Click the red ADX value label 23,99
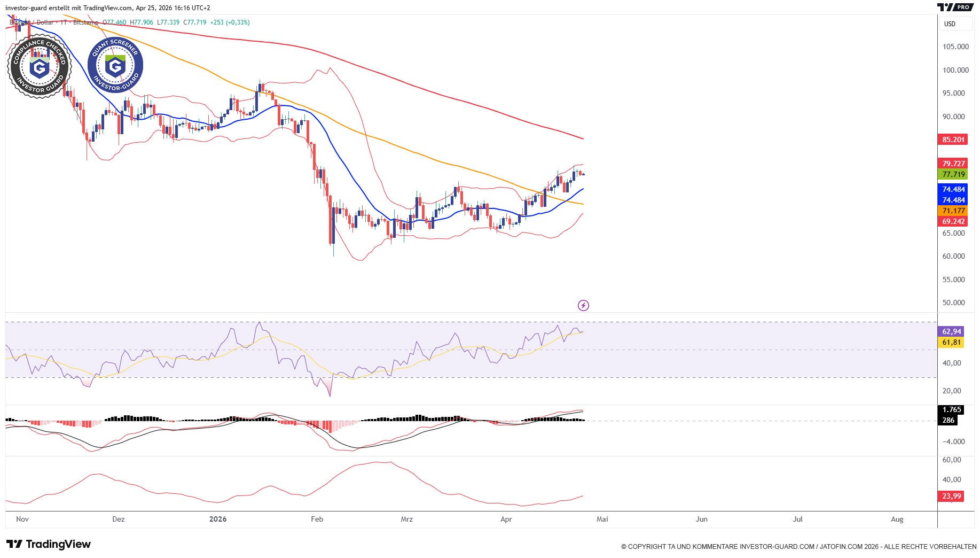The image size is (980, 558). [951, 497]
